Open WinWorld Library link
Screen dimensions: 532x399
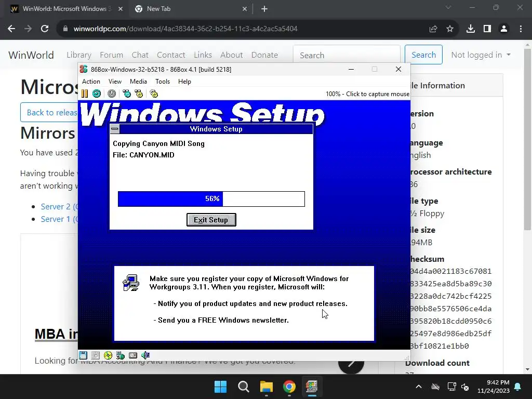tap(79, 55)
